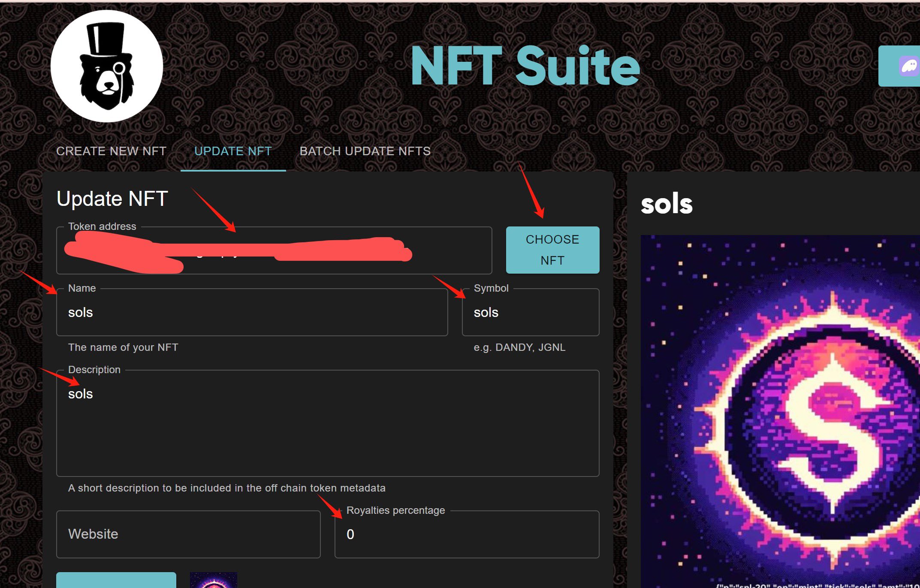Click the Phantom wallet ghost icon

(x=908, y=66)
